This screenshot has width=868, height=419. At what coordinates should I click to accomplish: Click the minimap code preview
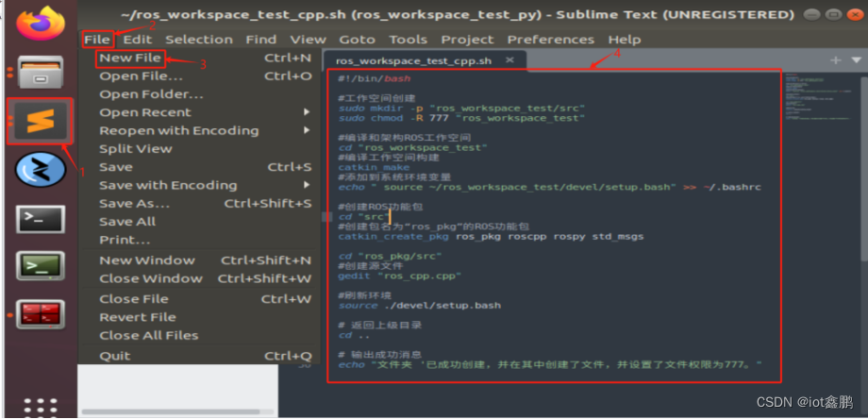click(819, 98)
